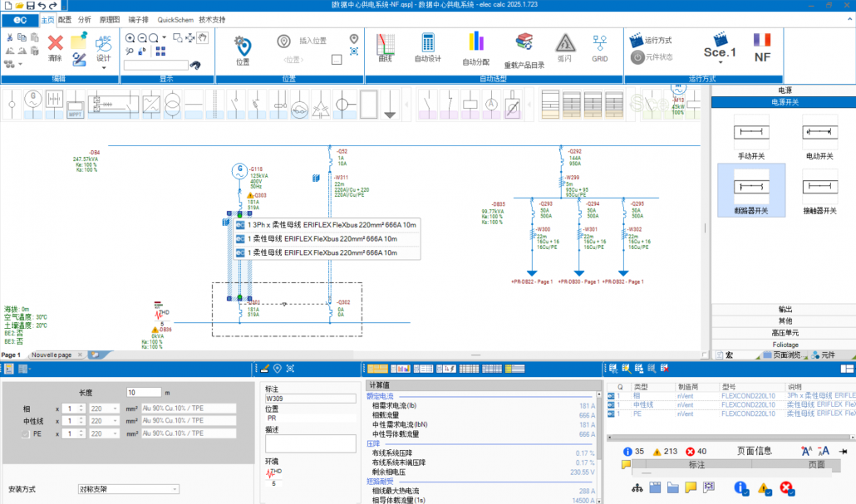Click the location pin settings icon
Screen dimensions: 856x504
tap(243, 46)
